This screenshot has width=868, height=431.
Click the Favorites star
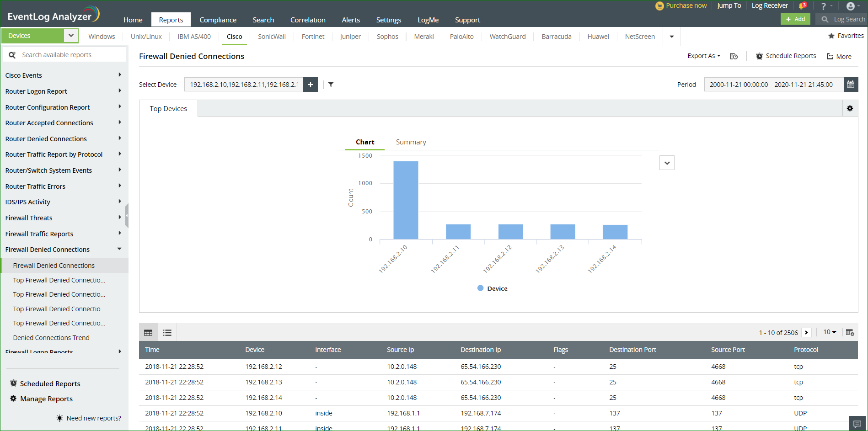[831, 36]
